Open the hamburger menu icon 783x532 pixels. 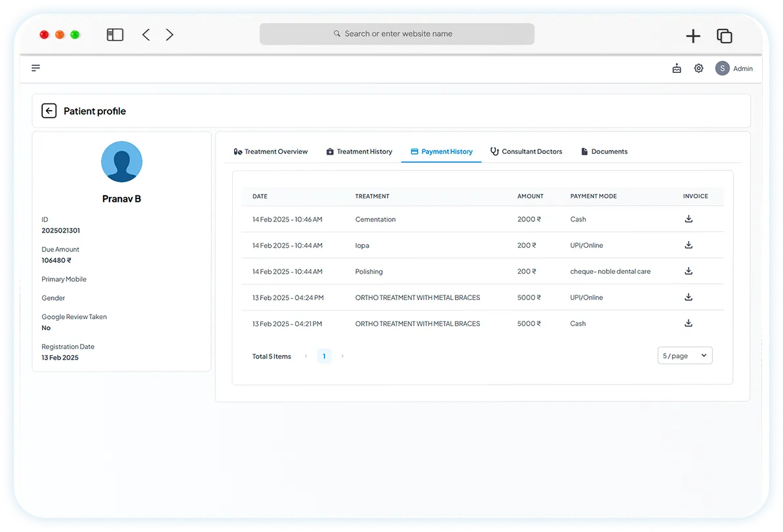coord(35,68)
